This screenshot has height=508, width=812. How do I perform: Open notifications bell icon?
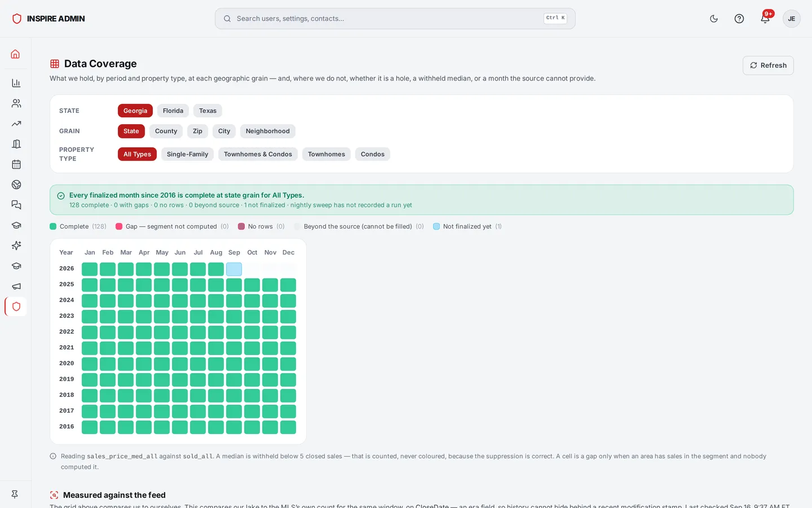point(765,19)
